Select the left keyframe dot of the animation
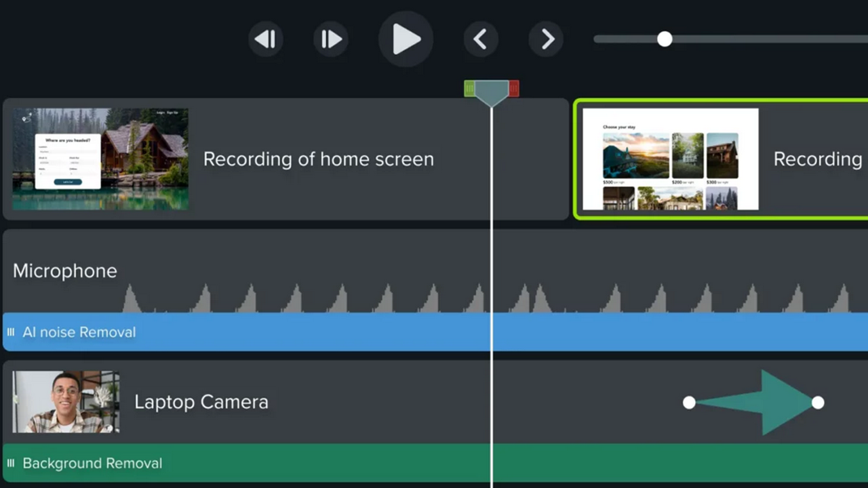Image resolution: width=868 pixels, height=488 pixels. [x=689, y=403]
